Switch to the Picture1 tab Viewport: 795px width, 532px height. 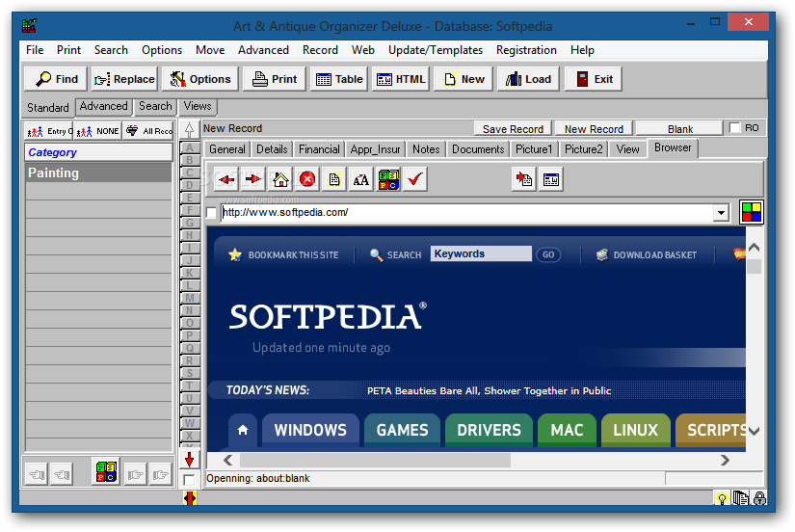[x=534, y=149]
